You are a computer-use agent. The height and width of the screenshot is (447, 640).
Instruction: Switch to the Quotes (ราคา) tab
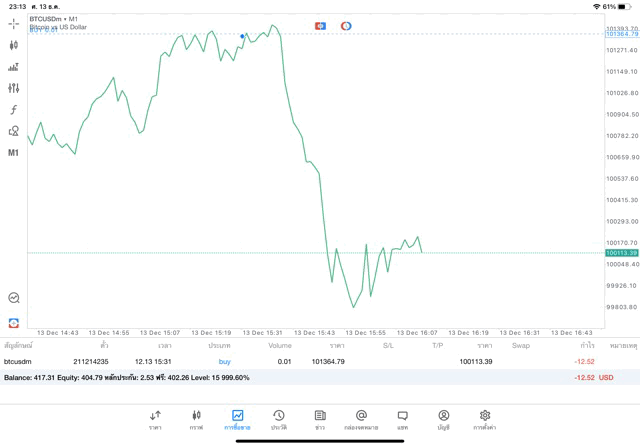pyautogui.click(x=155, y=419)
